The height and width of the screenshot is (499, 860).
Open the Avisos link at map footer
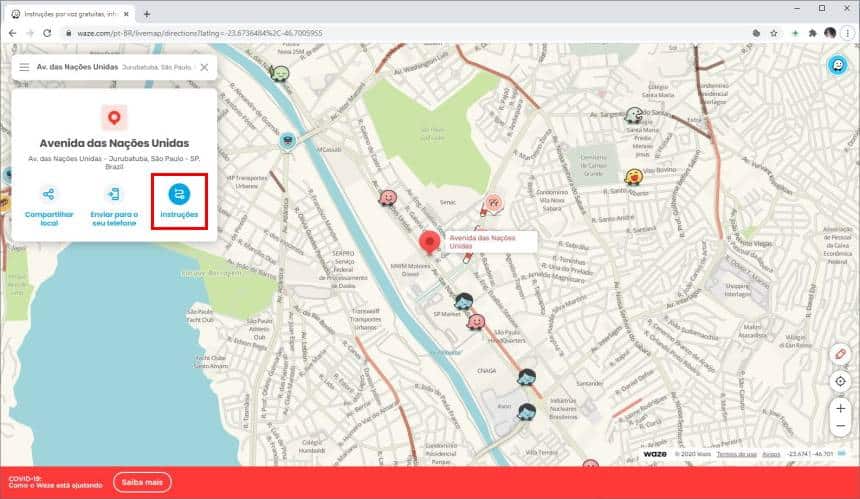click(x=771, y=454)
